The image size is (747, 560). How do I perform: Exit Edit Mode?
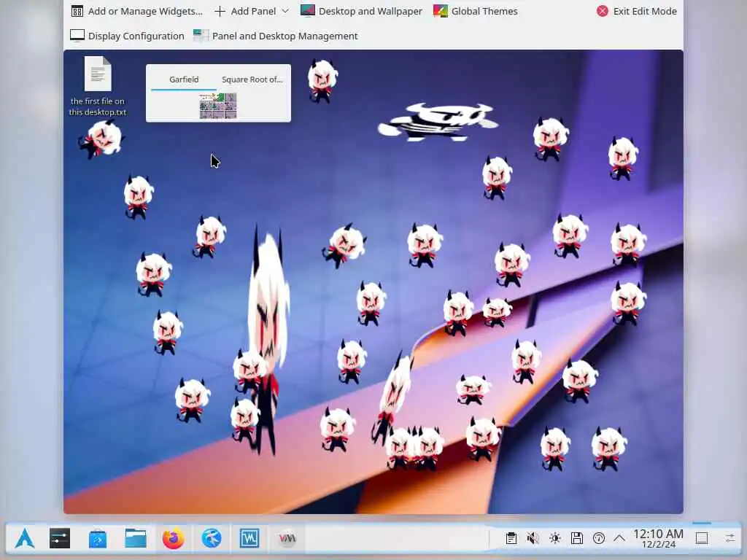pyautogui.click(x=636, y=11)
